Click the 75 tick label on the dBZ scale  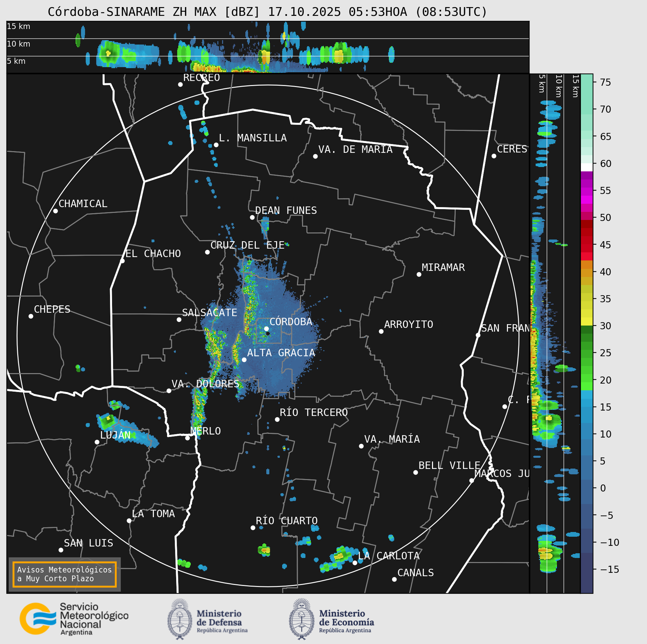(x=605, y=82)
